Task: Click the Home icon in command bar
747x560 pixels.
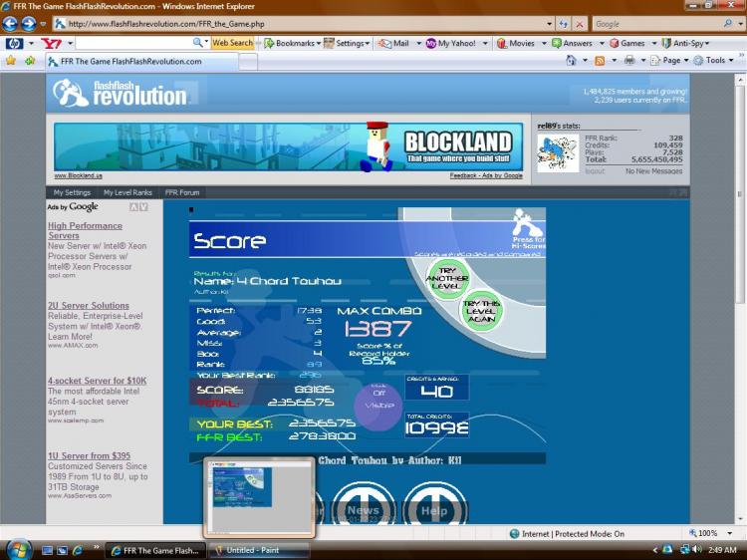Action: coord(571,60)
